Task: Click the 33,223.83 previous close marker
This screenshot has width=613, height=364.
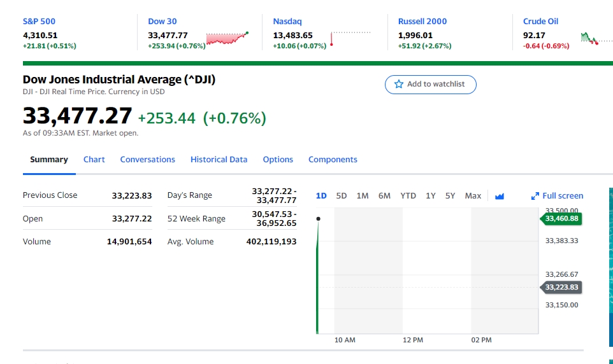Action: 561,288
